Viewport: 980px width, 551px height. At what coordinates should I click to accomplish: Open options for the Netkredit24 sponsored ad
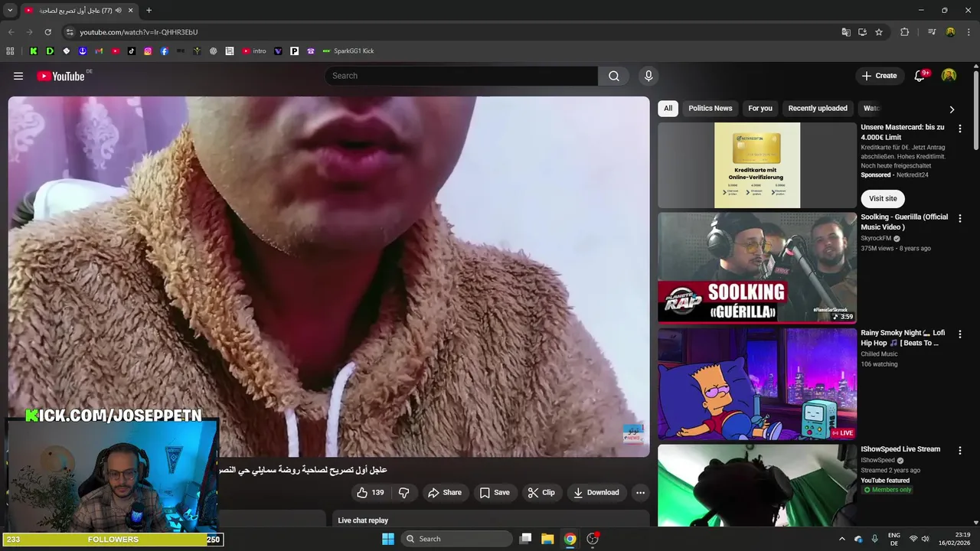[x=959, y=129]
